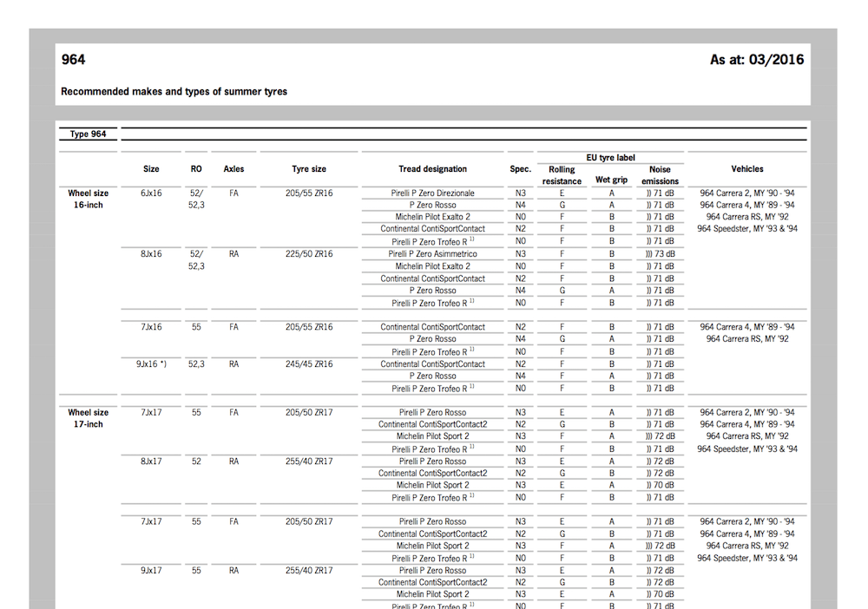Click the "Spec." column header
This screenshot has height=609, width=868.
click(520, 168)
